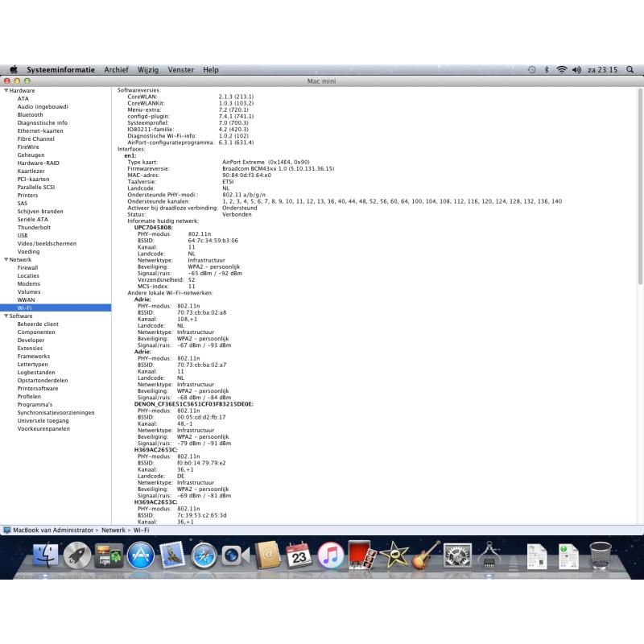Click Wi-Fi in the bottom path bar
The width and height of the screenshot is (644, 644).
(142, 530)
